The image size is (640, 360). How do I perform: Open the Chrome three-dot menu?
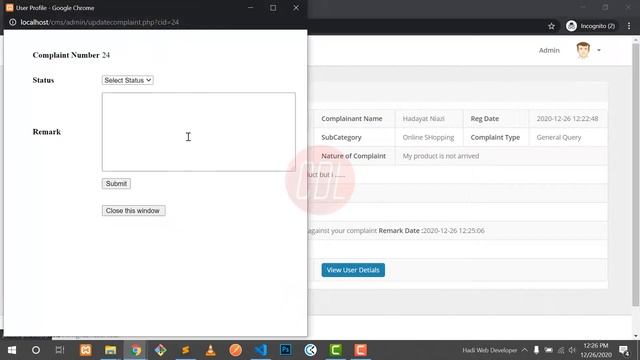pos(629,26)
